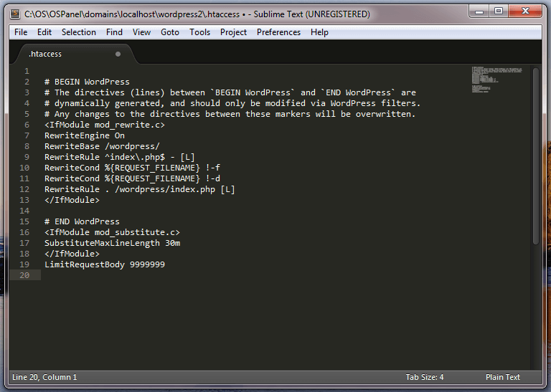Click the '# BEGIN WordPress' comment line
Screen dimensions: 551x392
(x=87, y=82)
